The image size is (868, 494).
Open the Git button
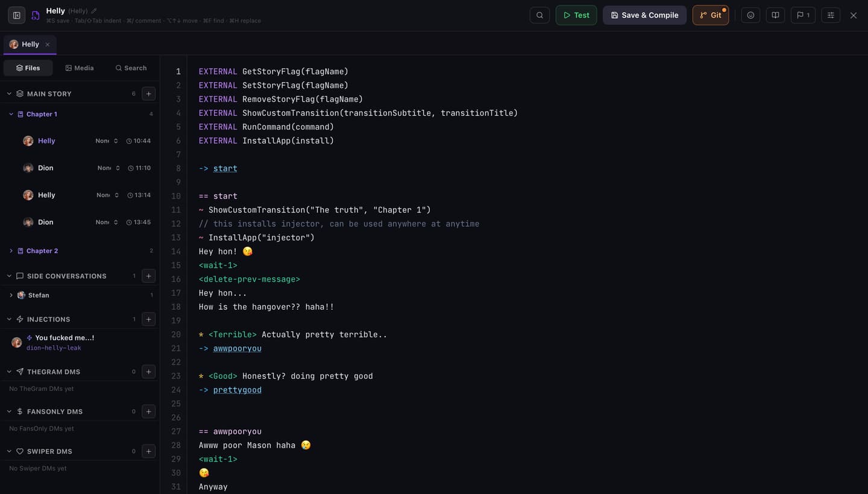coord(711,15)
